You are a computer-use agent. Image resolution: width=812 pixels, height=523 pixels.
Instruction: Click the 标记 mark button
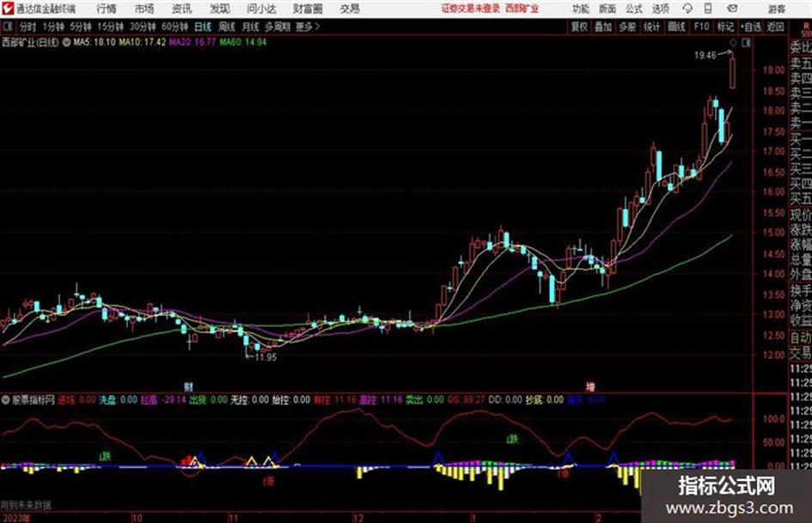(725, 27)
